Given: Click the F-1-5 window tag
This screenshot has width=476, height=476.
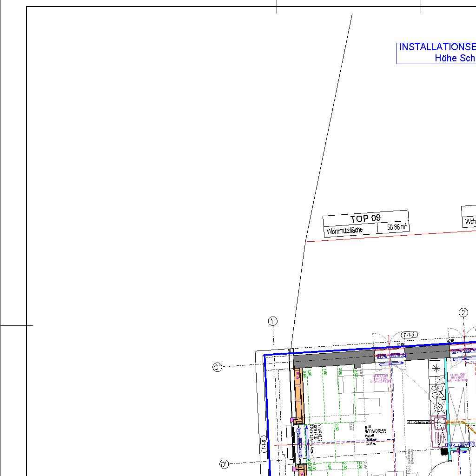Looking at the screenshot, I should coord(409,335).
